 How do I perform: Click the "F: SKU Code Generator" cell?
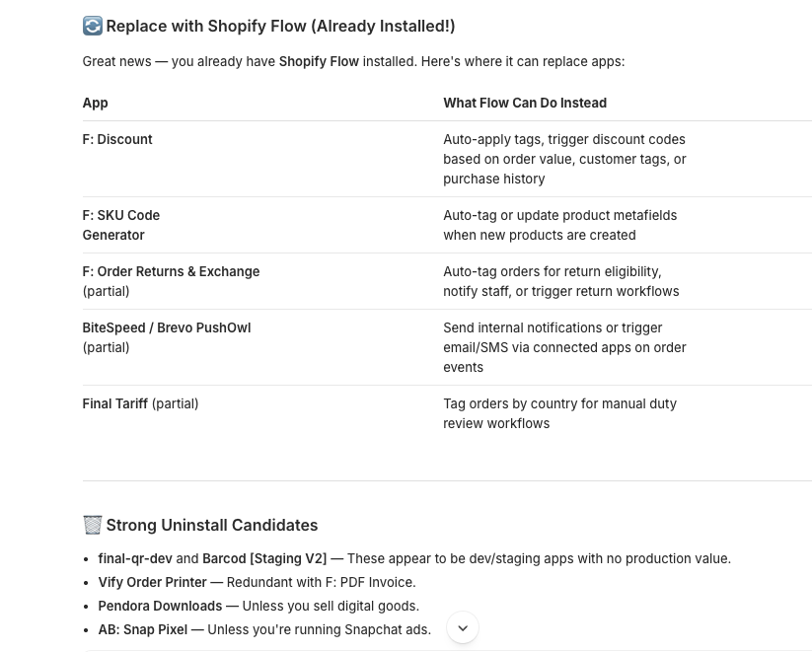click(120, 225)
